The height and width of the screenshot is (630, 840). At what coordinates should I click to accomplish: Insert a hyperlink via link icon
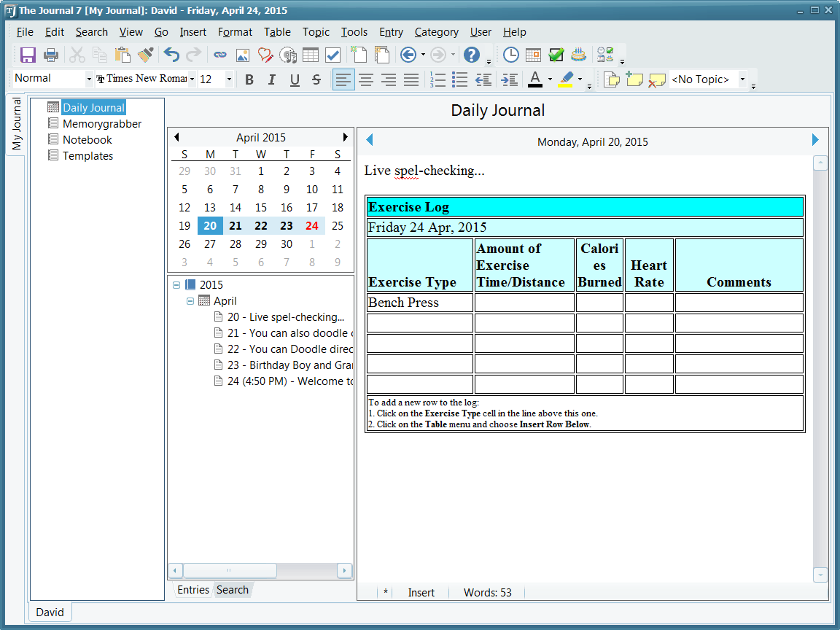pyautogui.click(x=219, y=55)
